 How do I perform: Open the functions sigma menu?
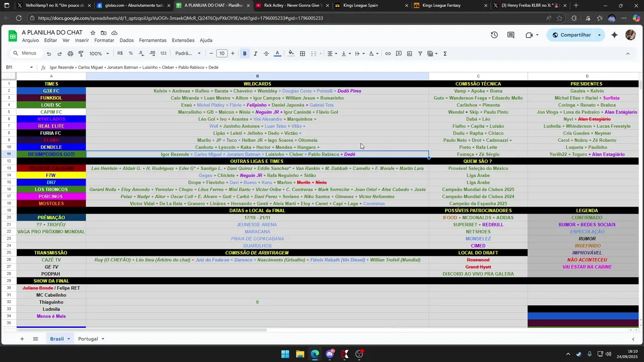[445, 54]
